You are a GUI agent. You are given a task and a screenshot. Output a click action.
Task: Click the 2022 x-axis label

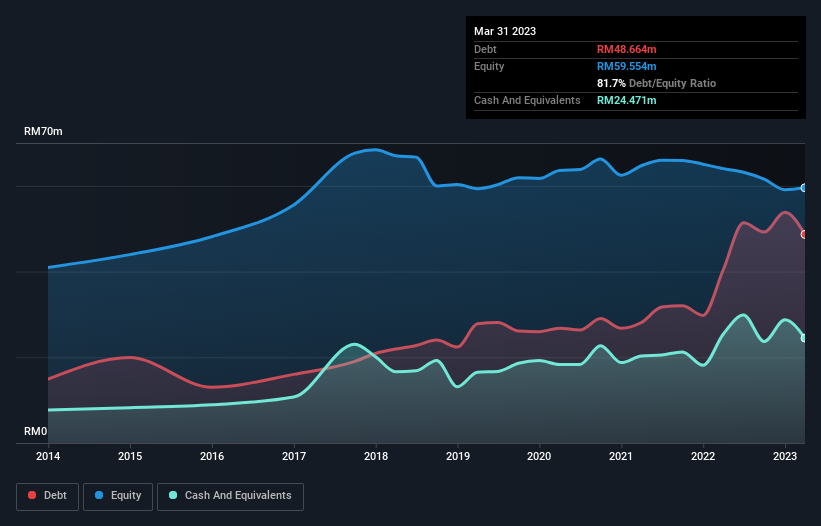click(703, 456)
